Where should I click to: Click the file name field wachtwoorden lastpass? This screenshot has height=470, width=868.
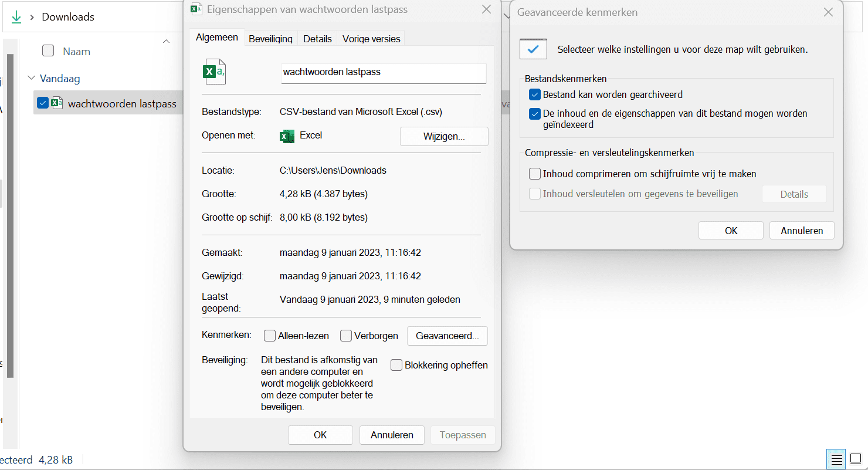[x=384, y=72]
